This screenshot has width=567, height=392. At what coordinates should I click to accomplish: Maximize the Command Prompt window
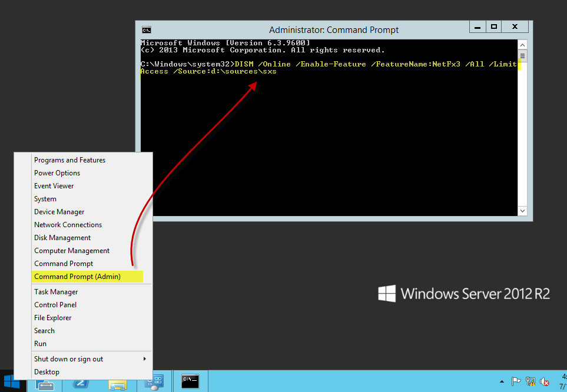pyautogui.click(x=493, y=26)
